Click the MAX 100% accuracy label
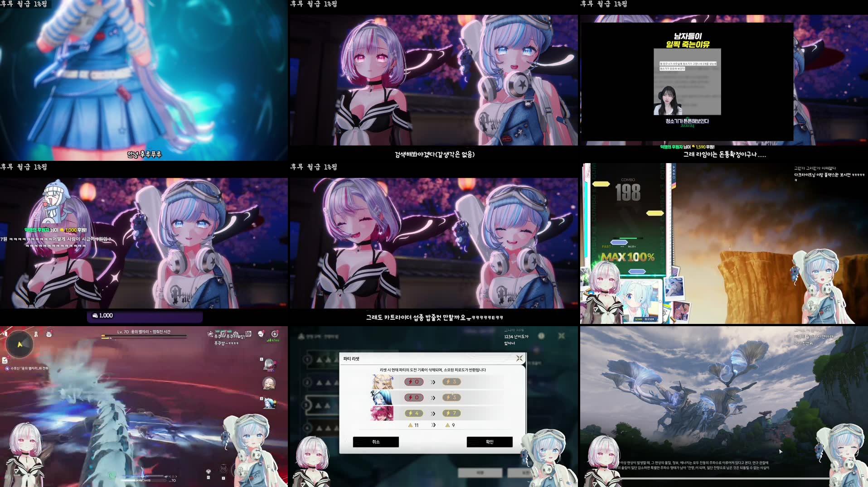Viewport: 868px width, 487px height. pyautogui.click(x=628, y=257)
